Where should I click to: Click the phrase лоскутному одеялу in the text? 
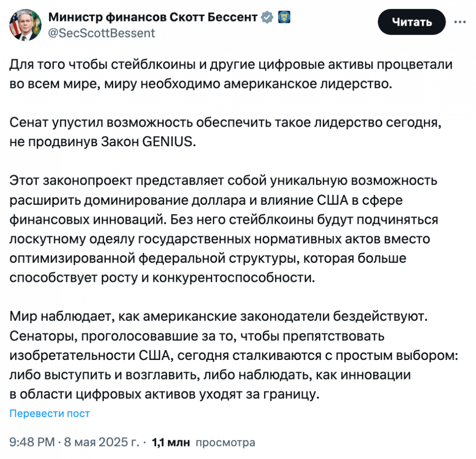pyautogui.click(x=72, y=239)
